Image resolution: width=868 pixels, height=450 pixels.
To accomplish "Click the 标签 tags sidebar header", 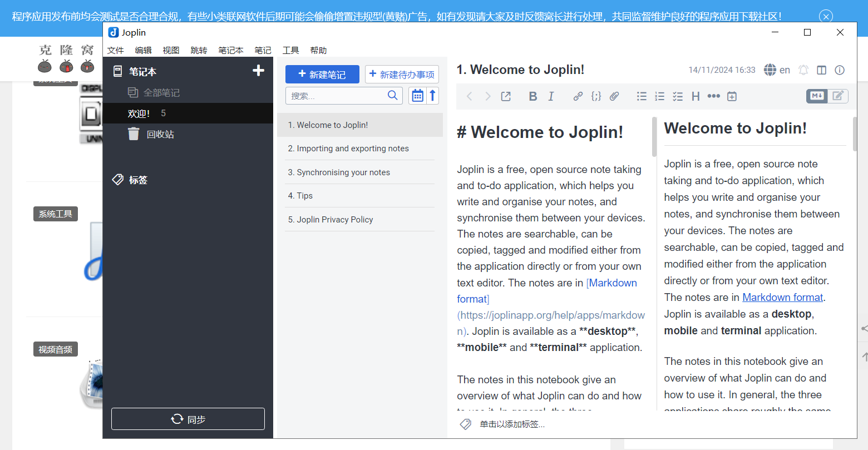I will click(138, 180).
